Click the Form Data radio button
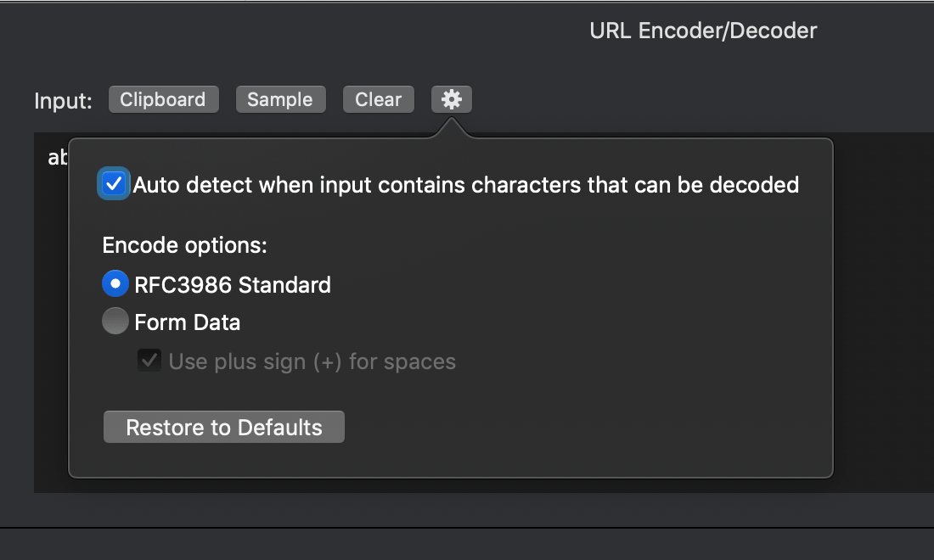The height and width of the screenshot is (560, 934). 115,322
